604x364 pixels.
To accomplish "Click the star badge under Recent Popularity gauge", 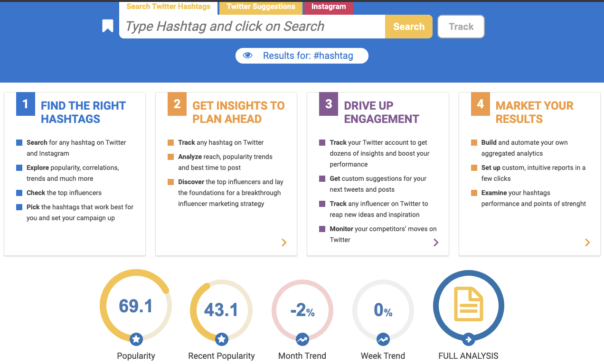I will coord(222,339).
